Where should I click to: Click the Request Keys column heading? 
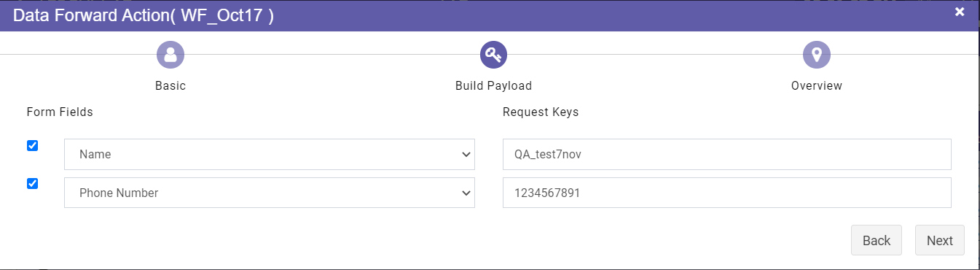click(541, 112)
